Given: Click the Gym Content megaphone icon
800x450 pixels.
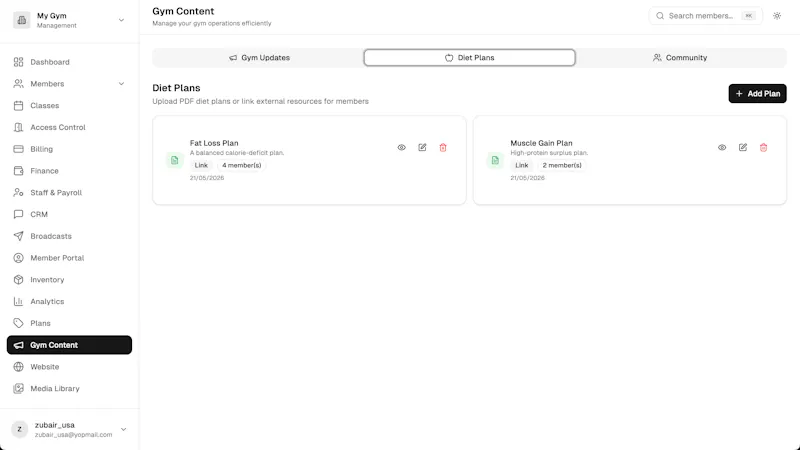Looking at the screenshot, I should pos(18,345).
